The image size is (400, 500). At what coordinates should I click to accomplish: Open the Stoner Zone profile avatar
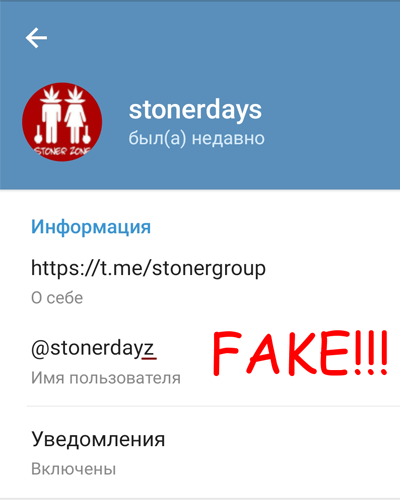(x=62, y=122)
